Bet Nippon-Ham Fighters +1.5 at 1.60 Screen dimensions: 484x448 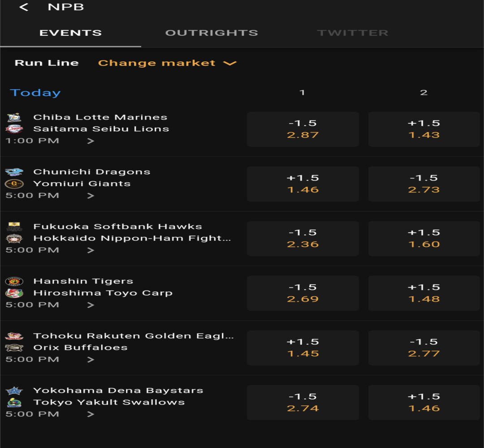point(424,238)
